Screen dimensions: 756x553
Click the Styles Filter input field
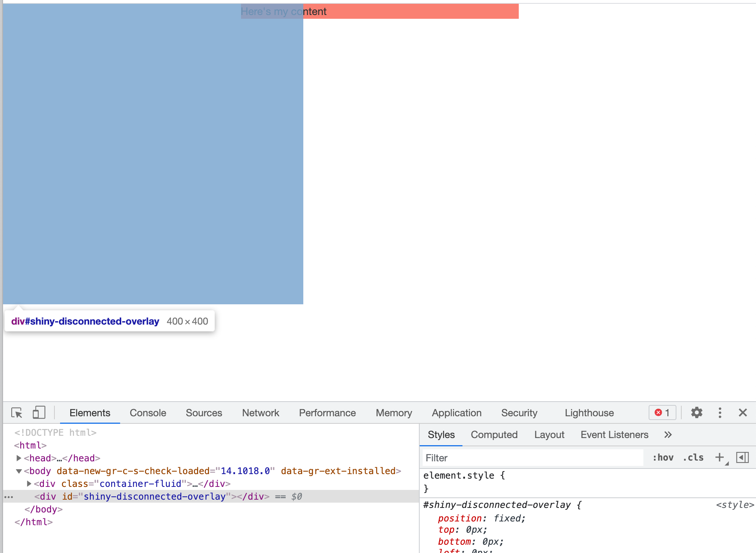(x=532, y=458)
